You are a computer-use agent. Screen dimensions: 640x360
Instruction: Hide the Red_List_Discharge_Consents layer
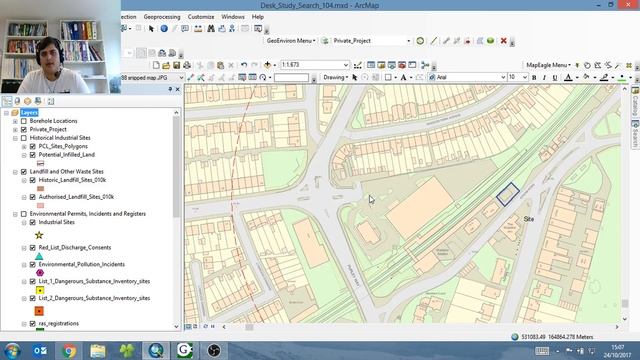click(x=33, y=247)
